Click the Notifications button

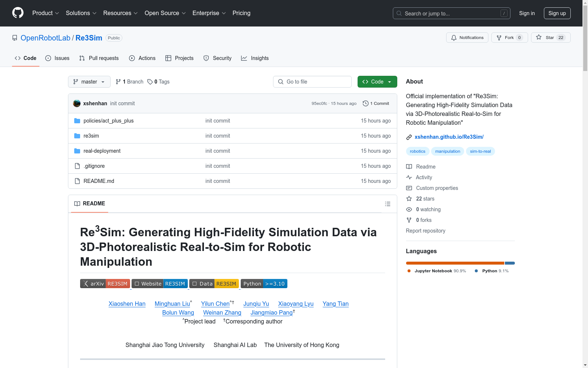pos(467,38)
